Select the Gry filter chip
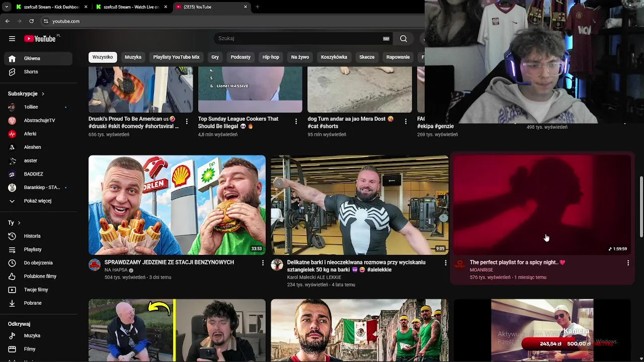 click(215, 57)
